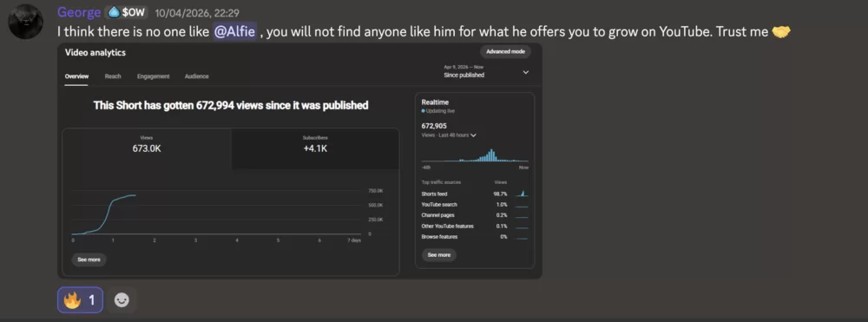Expand the Since published date dropdown

[487, 71]
